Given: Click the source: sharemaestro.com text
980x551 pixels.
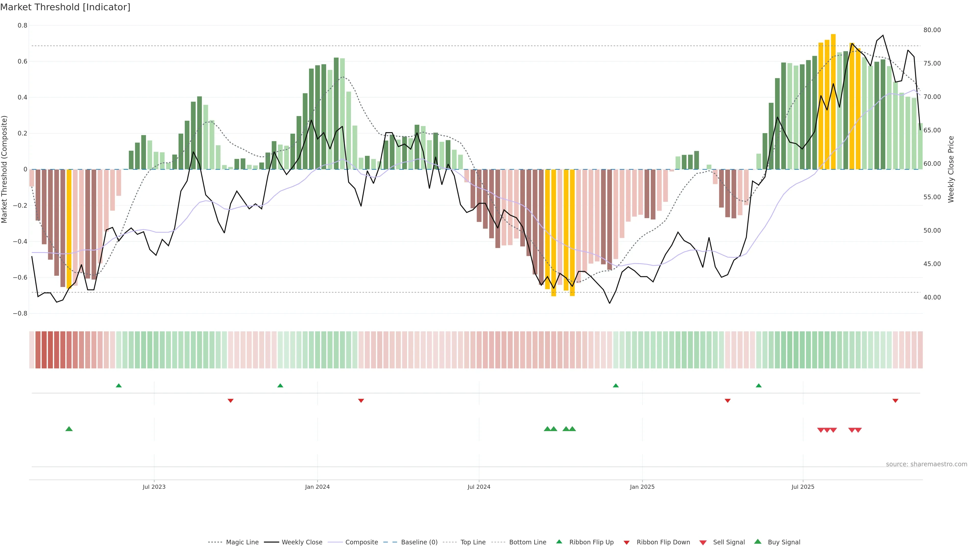Looking at the screenshot, I should pos(926,464).
